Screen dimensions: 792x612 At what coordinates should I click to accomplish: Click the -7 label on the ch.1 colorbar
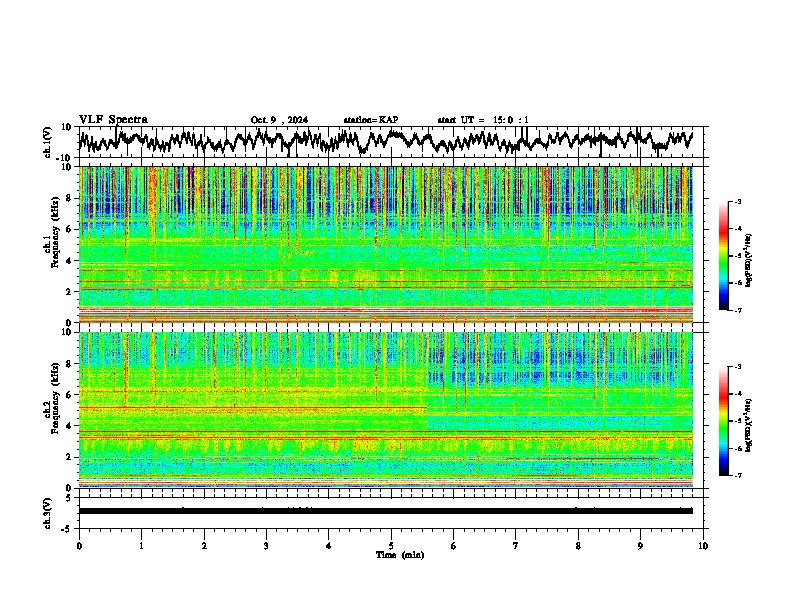pyautogui.click(x=737, y=310)
